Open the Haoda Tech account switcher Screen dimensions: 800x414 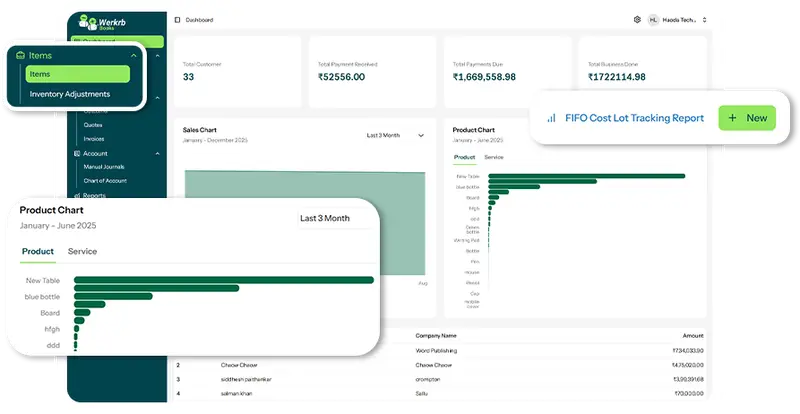click(684, 19)
